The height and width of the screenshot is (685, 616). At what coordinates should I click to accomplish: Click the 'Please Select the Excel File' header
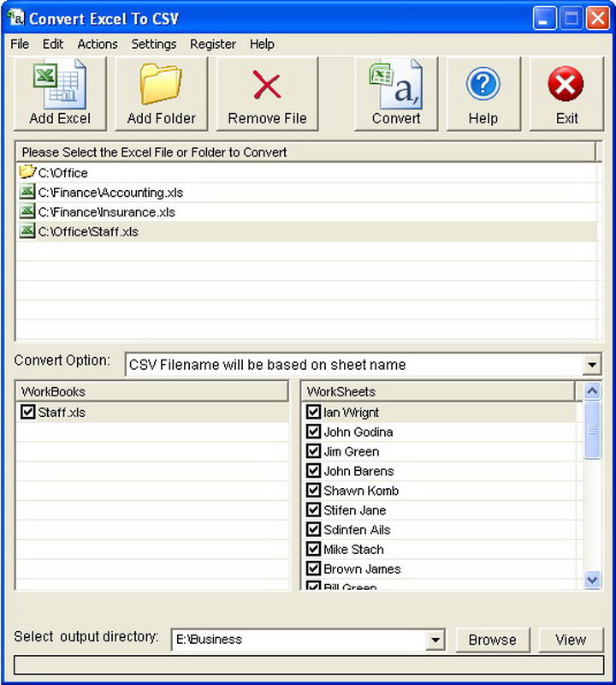[x=305, y=152]
